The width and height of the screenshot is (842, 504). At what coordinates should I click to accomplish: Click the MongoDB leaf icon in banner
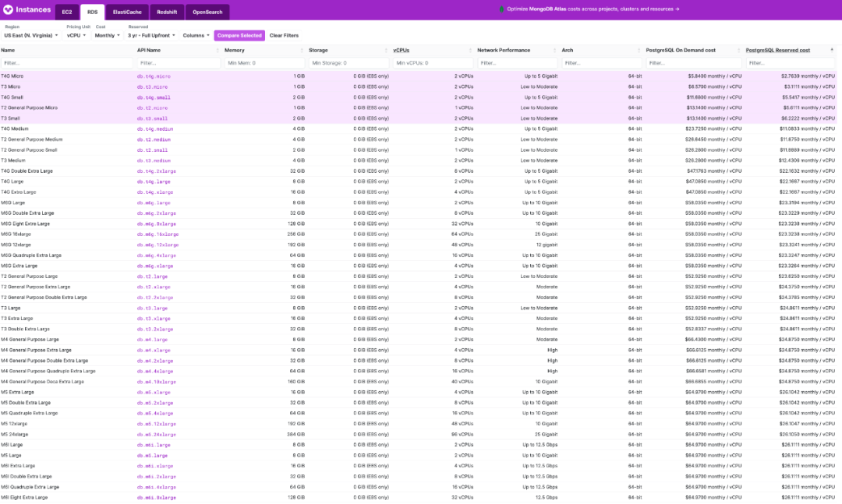tap(501, 9)
